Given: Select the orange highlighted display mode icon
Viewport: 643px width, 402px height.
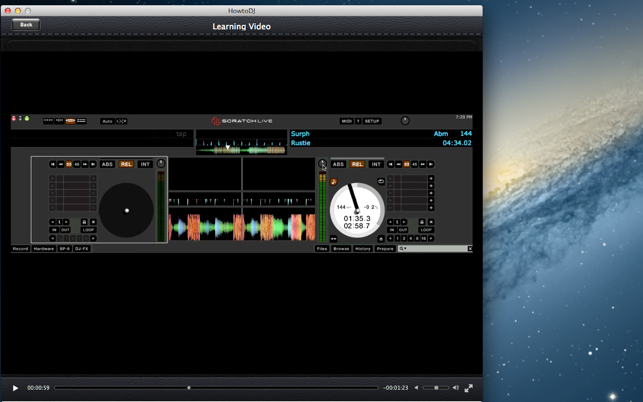Looking at the screenshot, I should coord(70,121).
